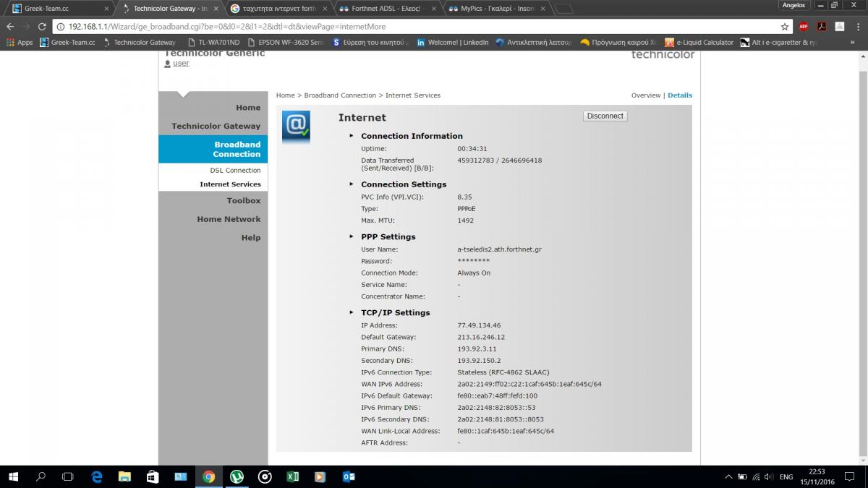Bookmark this page with the star icon
The height and width of the screenshot is (488, 868).
785,26
